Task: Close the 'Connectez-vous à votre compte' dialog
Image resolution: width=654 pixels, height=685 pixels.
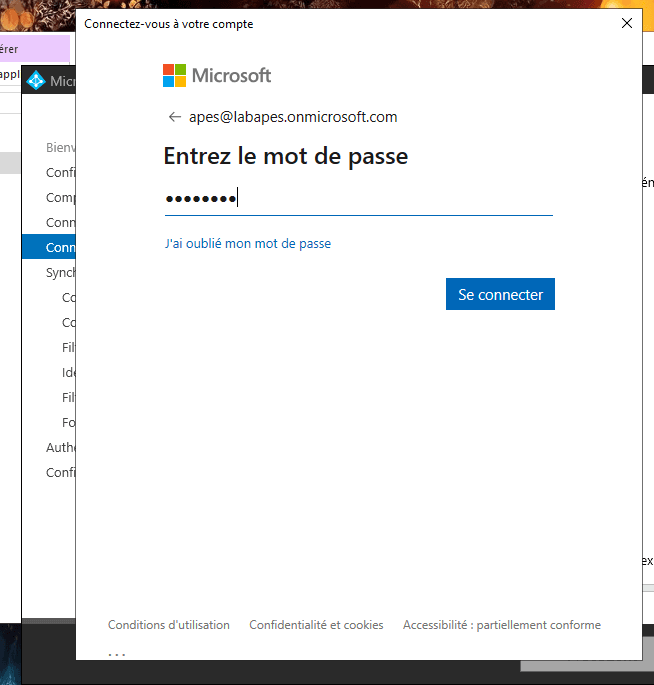Action: [x=627, y=23]
